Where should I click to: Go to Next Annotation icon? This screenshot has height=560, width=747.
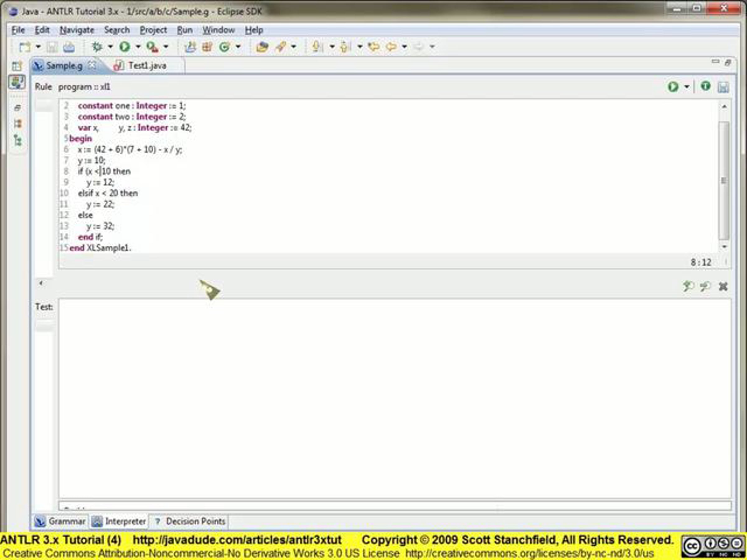pyautogui.click(x=317, y=47)
